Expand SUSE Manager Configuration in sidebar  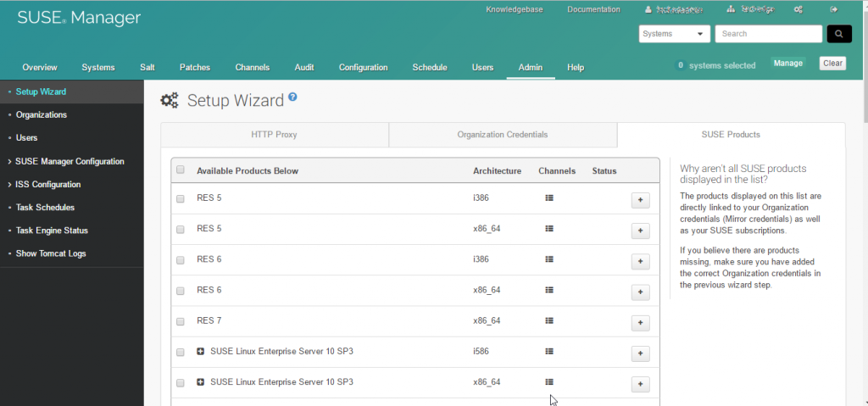[x=70, y=161]
